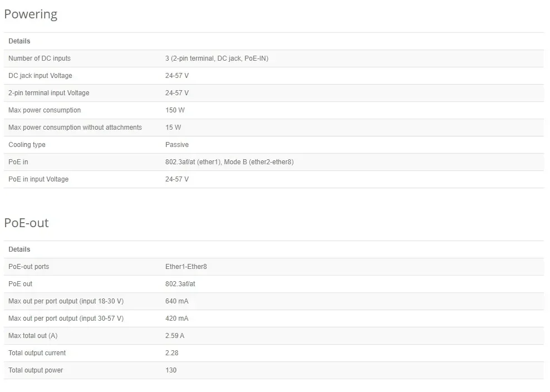
Task: Click the 640 mA per port value
Action: click(177, 301)
